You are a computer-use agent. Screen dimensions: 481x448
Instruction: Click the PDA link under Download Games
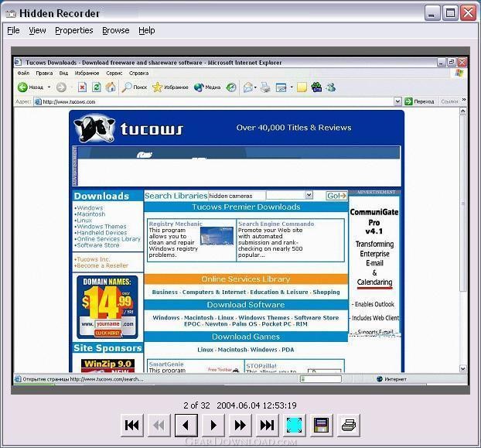coord(288,350)
